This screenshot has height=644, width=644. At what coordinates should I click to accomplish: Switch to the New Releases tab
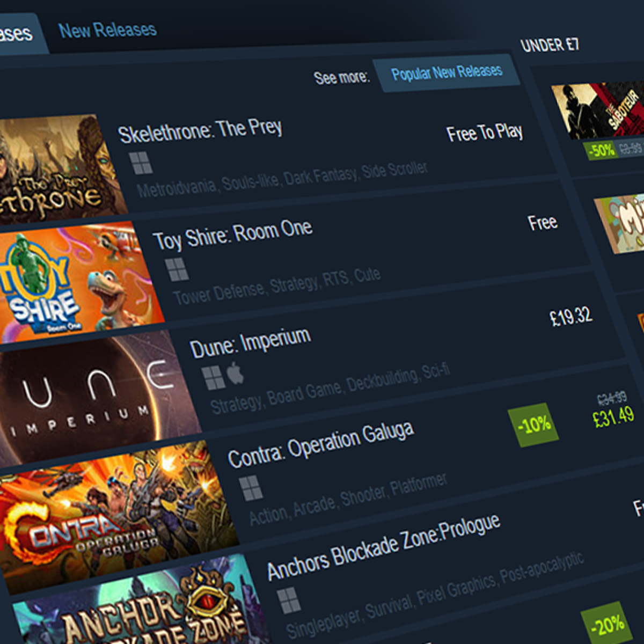click(x=107, y=30)
